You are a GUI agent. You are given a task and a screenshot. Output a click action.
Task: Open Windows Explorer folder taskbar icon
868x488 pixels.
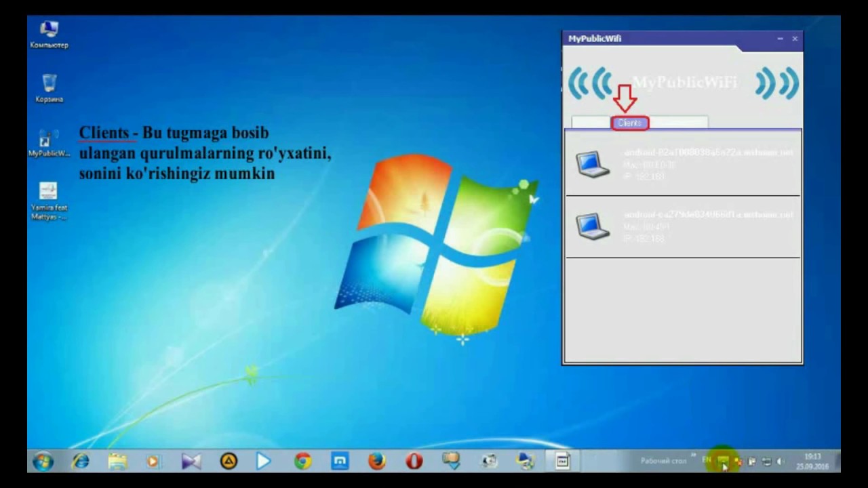click(x=117, y=462)
